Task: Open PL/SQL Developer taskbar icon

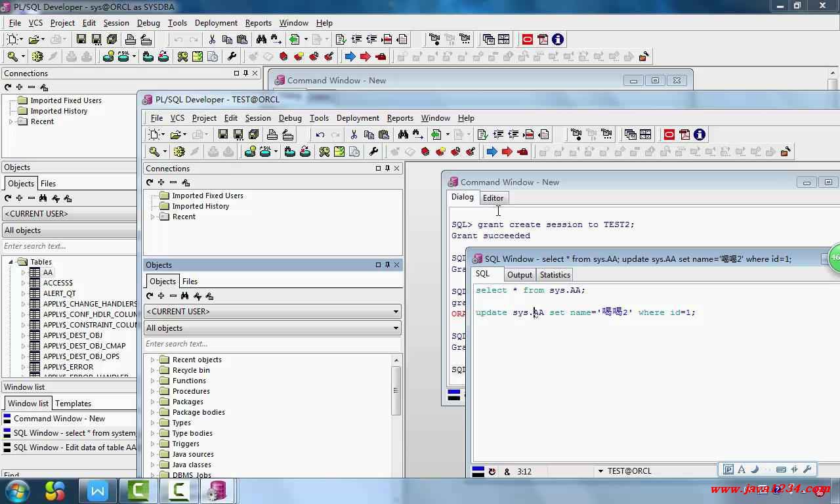Action: click(217, 491)
